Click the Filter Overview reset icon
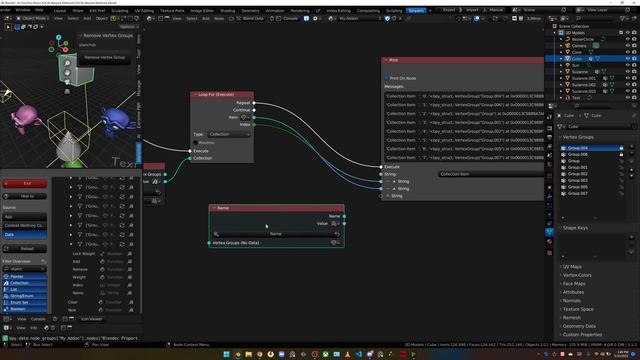Screen dimensions: 640x360 click(43, 261)
